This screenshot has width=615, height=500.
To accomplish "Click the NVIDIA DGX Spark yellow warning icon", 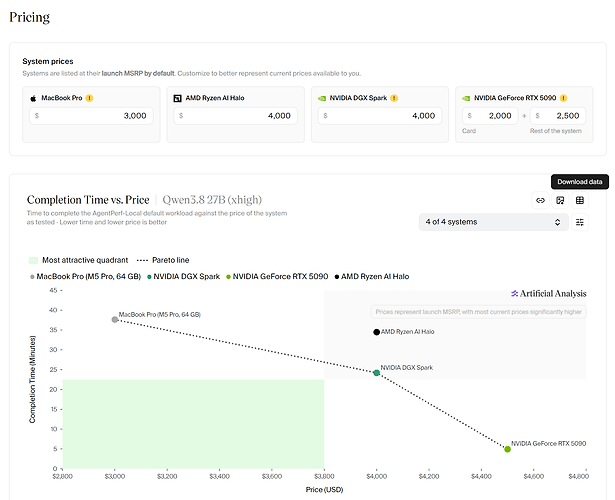I will pos(394,98).
